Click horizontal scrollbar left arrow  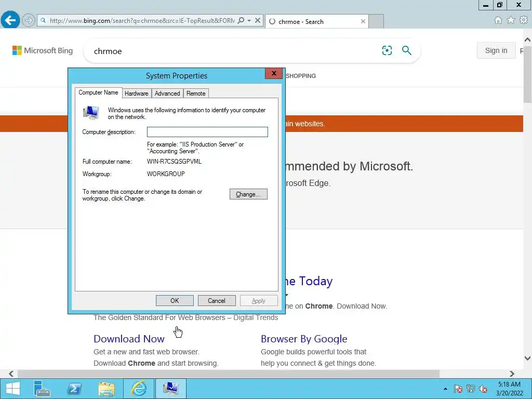click(x=11, y=374)
